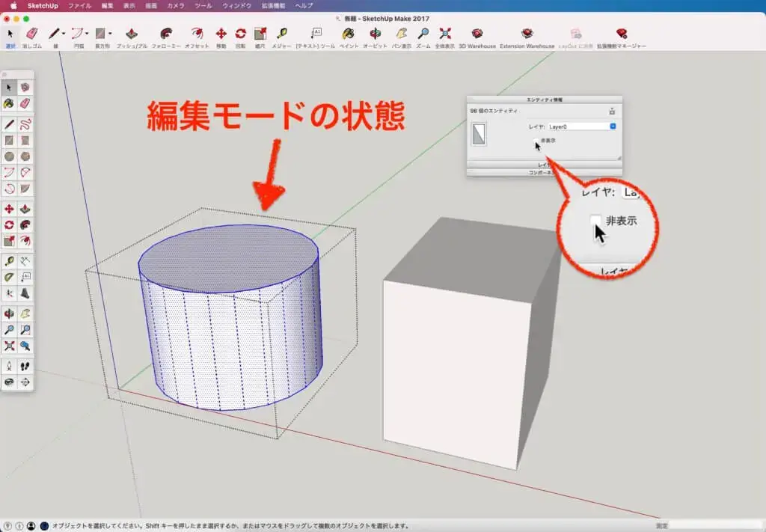Select the Pie arc tool icon
766x532 pixels.
[25, 189]
